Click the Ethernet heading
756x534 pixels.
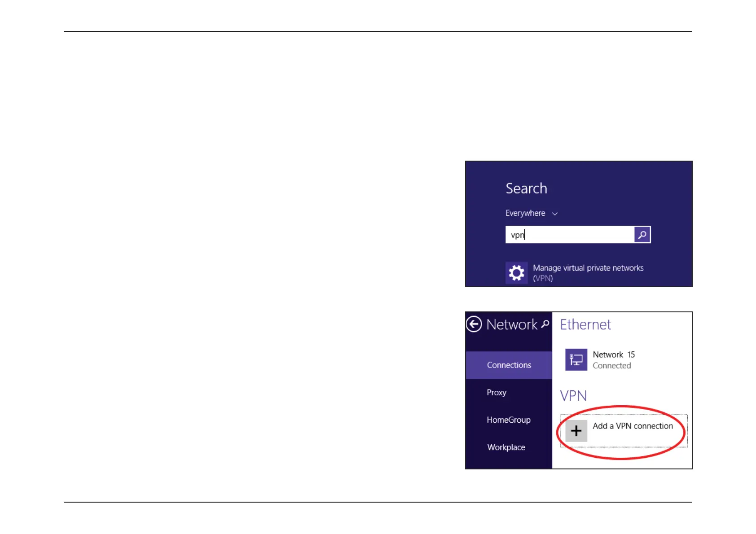click(585, 324)
